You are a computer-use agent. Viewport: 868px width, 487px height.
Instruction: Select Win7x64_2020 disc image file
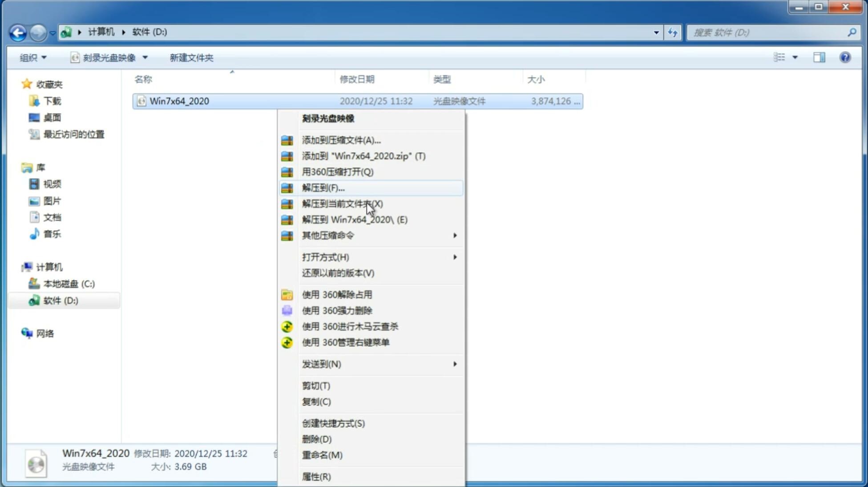(179, 101)
